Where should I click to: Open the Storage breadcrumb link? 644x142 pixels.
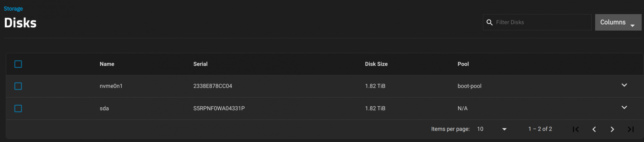pyautogui.click(x=13, y=9)
